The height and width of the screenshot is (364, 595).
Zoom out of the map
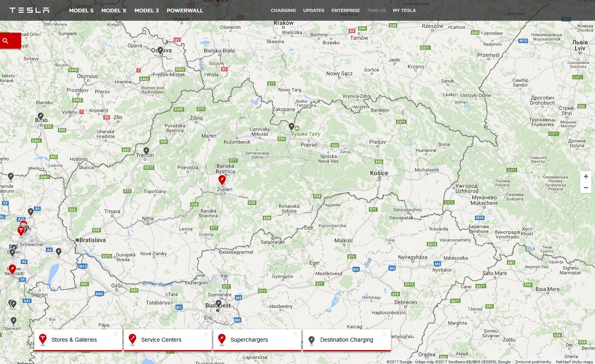[x=585, y=187]
